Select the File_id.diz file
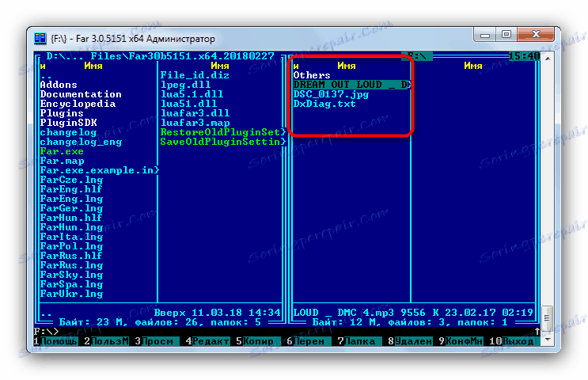This screenshot has width=588, height=380. coord(195,75)
